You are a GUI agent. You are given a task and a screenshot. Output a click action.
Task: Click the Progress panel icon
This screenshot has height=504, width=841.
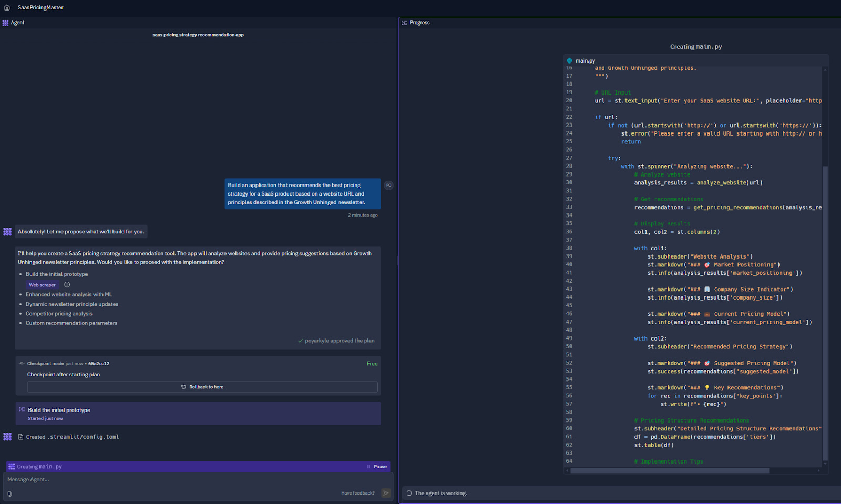(x=404, y=23)
